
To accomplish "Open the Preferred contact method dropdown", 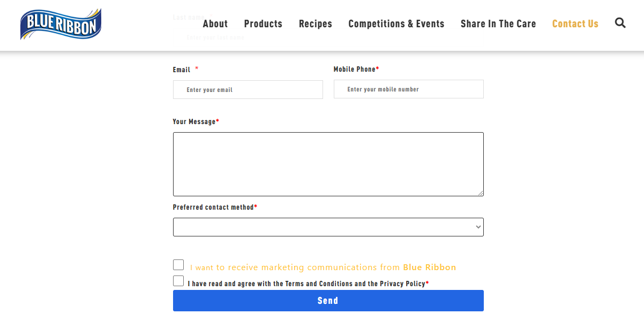I will pos(328,227).
